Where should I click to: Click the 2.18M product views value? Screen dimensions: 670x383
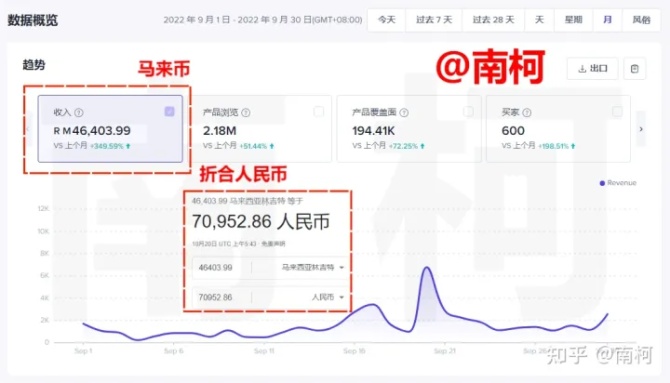click(219, 130)
